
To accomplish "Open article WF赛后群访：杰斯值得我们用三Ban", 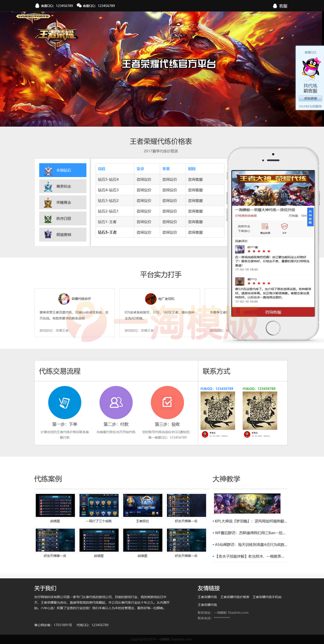I will pos(250,533).
